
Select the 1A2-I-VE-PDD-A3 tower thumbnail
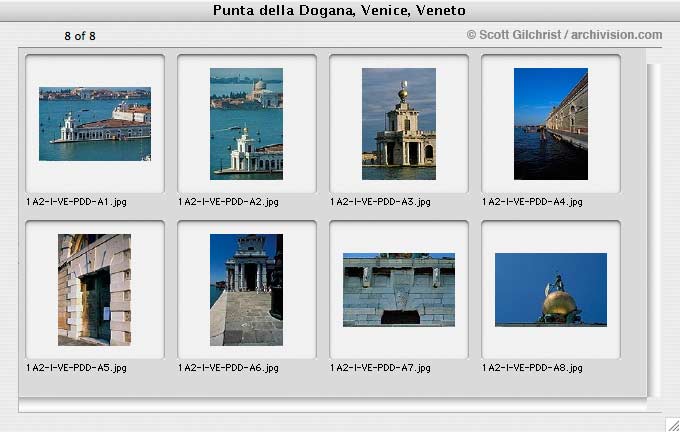[399, 124]
